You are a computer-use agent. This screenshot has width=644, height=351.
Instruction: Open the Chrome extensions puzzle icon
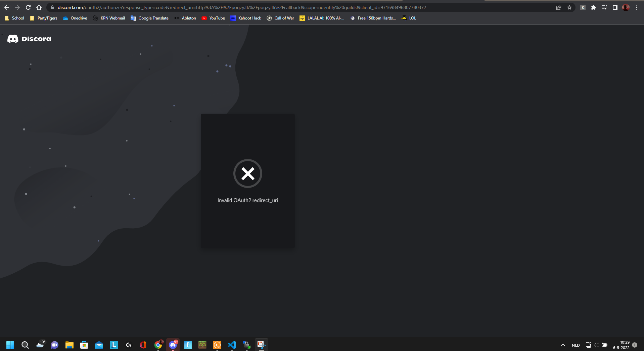coord(593,7)
